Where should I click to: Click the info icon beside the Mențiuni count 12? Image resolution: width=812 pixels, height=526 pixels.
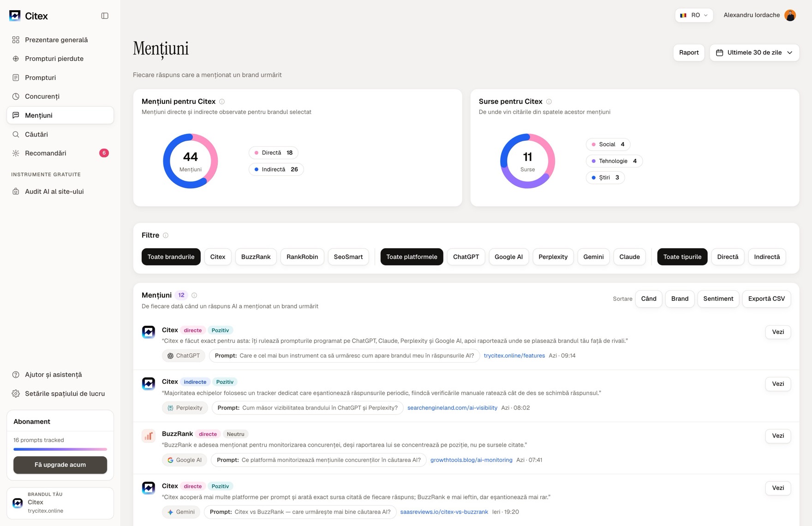(x=194, y=295)
